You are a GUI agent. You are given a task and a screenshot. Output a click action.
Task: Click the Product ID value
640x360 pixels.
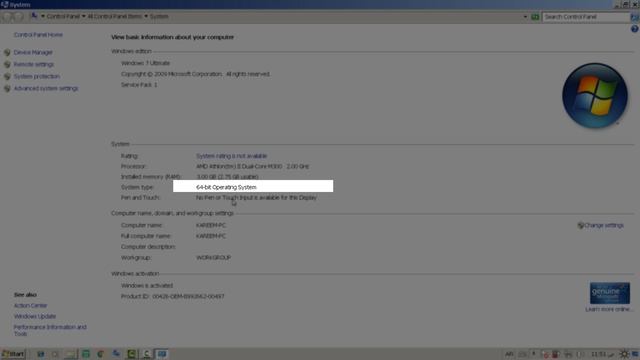(x=188, y=296)
